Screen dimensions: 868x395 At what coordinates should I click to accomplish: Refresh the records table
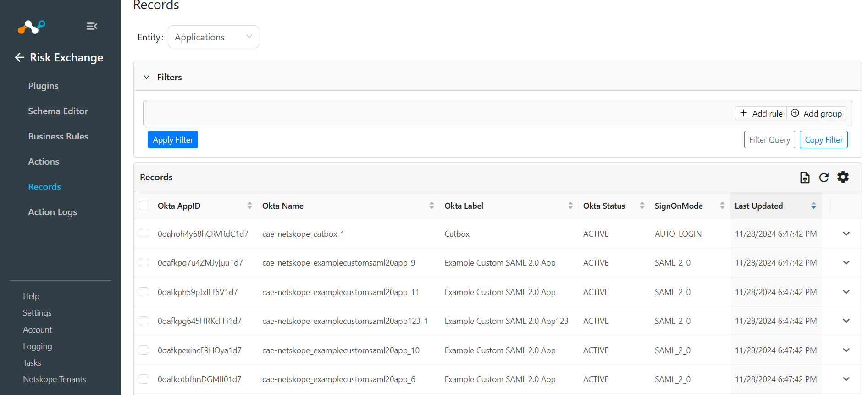tap(824, 178)
